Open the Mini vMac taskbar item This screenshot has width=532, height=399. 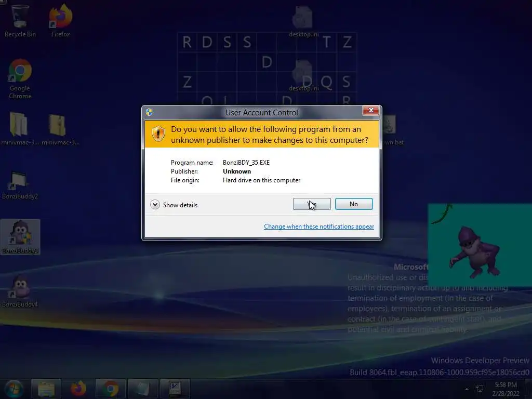coord(175,389)
